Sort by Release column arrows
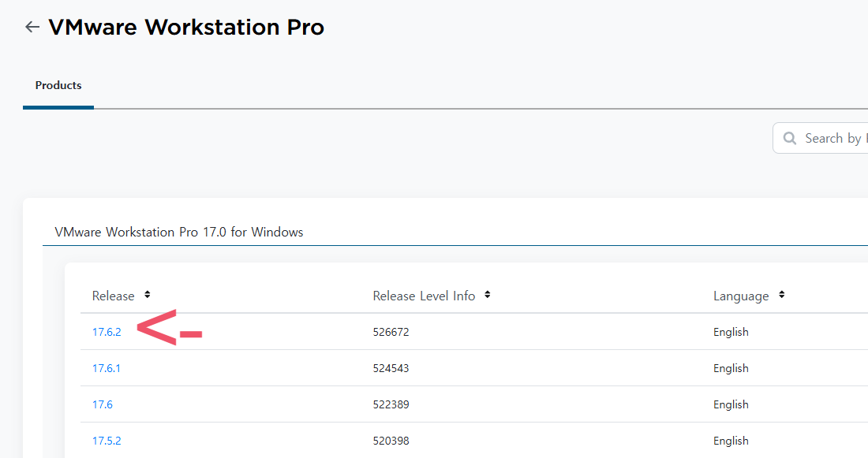Image resolution: width=868 pixels, height=458 pixels. point(148,295)
